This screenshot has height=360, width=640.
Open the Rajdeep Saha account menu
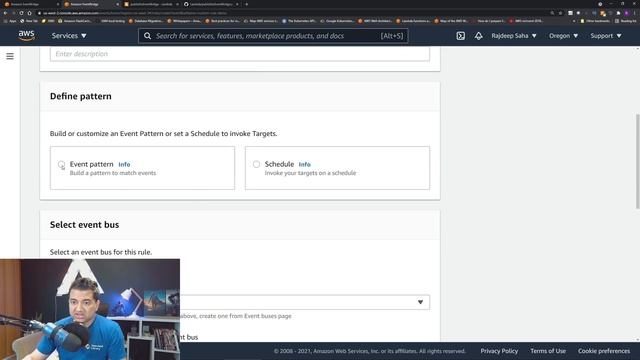514,36
